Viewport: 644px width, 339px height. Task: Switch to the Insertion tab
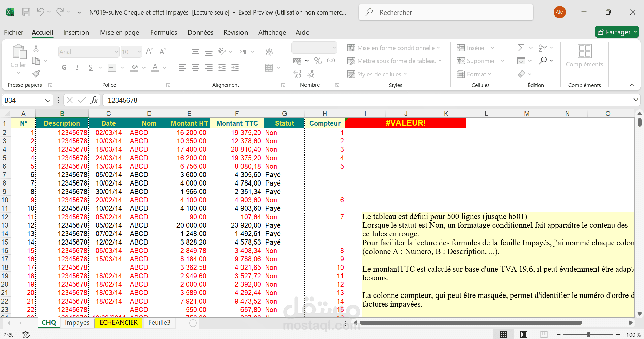(x=76, y=32)
